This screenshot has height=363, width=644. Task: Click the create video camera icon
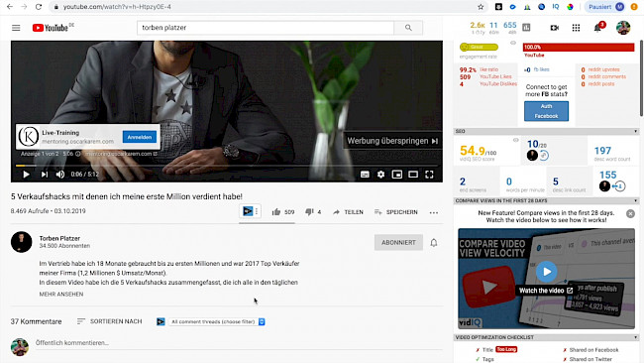click(x=555, y=28)
